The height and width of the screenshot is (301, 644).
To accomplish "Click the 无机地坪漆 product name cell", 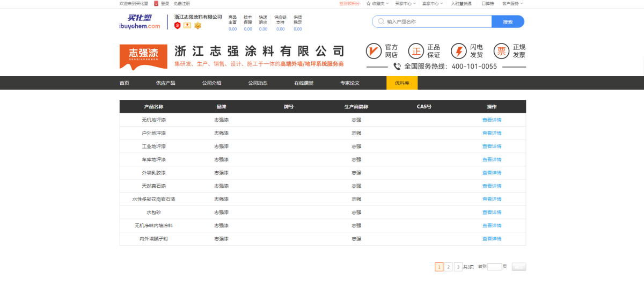I will click(x=153, y=120).
